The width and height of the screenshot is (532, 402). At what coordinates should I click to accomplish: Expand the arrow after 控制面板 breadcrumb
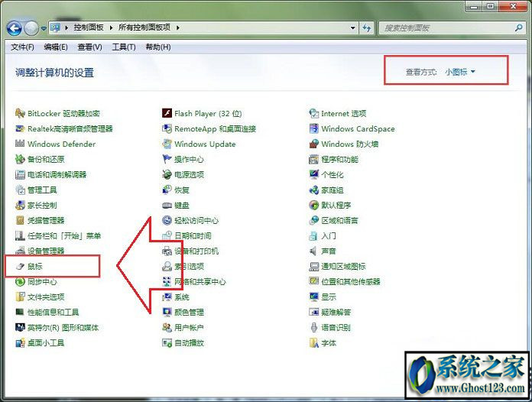point(111,28)
